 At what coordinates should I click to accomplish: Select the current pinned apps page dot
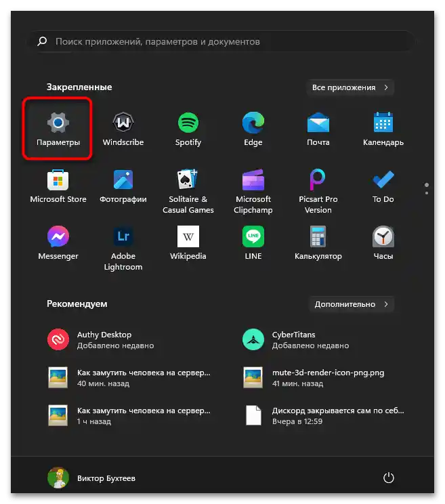[x=426, y=185]
